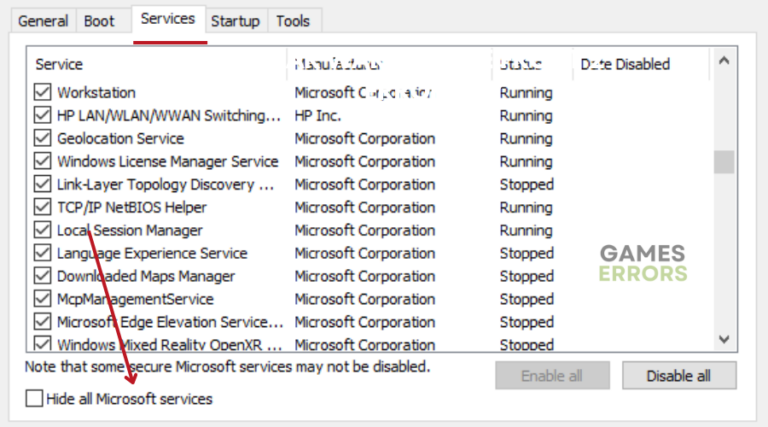Disable the Geolocation Service checkbox

tap(42, 138)
